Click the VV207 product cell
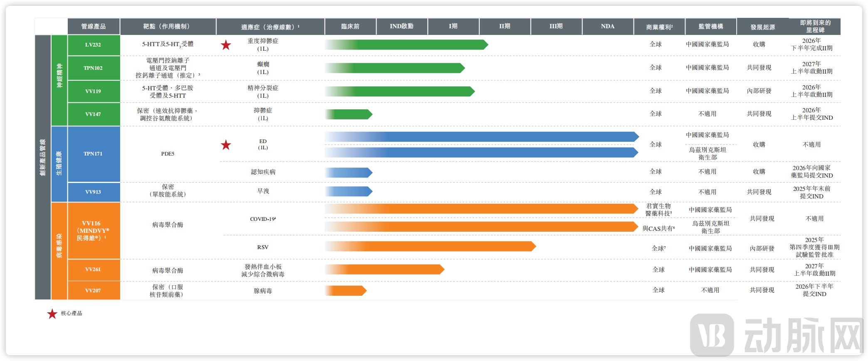Viewport: 868px width, 361px height. [x=94, y=291]
